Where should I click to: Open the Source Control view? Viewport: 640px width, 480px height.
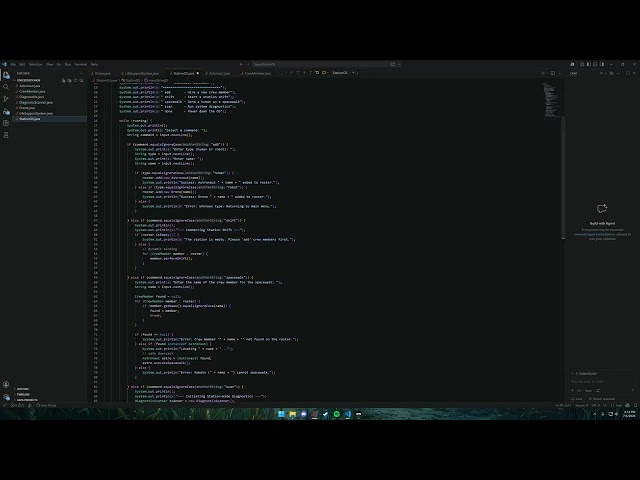click(6, 99)
